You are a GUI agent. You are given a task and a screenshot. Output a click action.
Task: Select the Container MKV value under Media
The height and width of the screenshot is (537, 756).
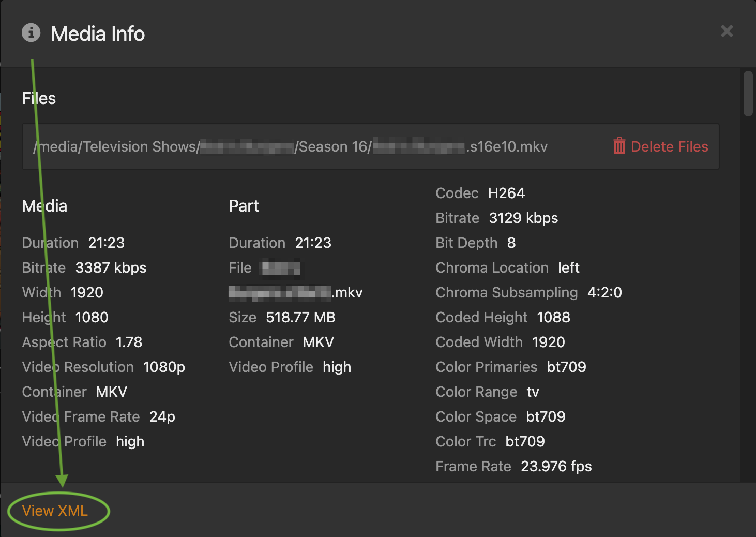click(111, 392)
